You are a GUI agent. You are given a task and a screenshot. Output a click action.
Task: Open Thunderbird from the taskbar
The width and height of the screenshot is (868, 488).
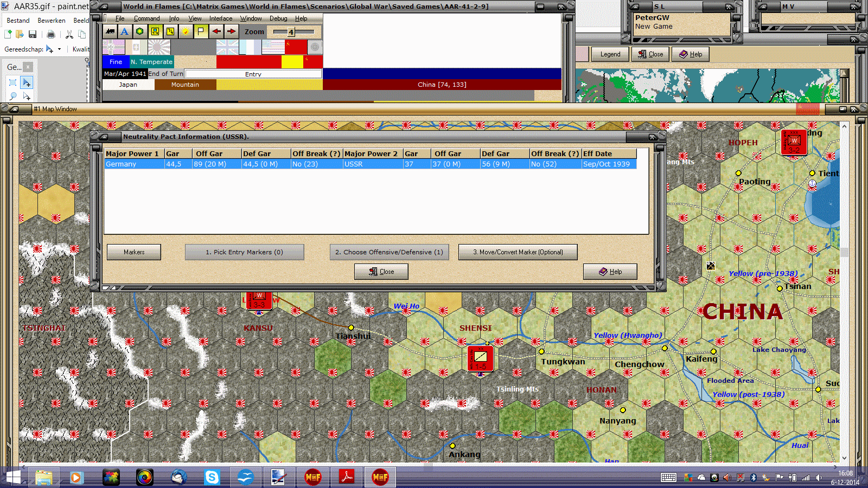pos(178,477)
